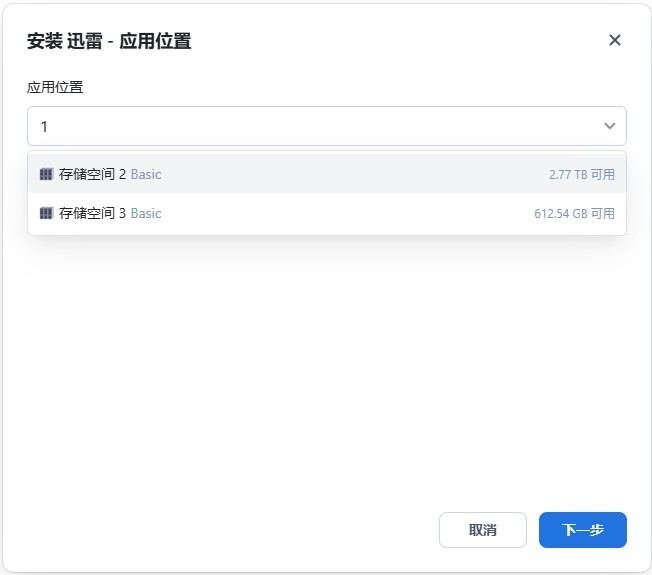Click the 存储空间 3 volume icon

(x=46, y=213)
